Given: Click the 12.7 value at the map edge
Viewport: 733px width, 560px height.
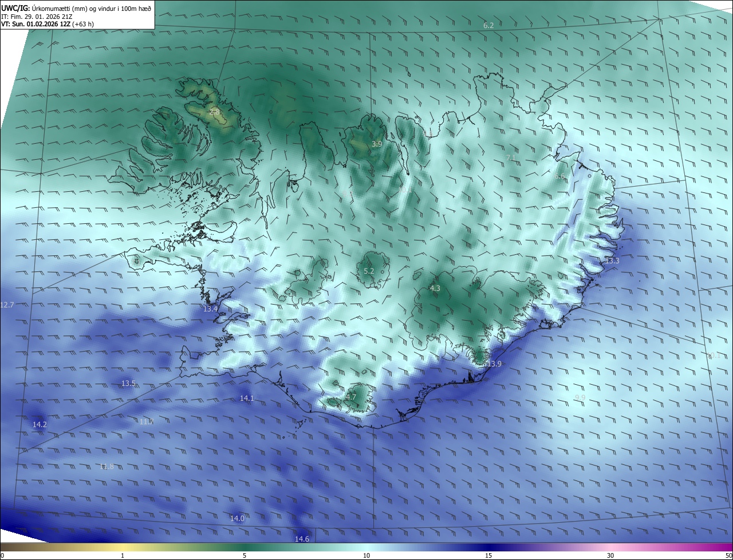Looking at the screenshot, I should click(x=7, y=305).
